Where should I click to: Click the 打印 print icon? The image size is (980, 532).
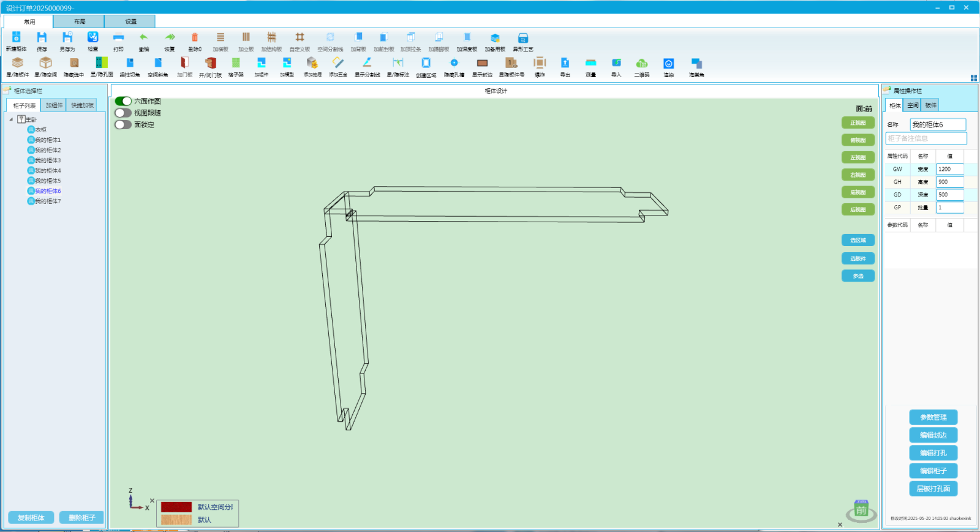[118, 37]
